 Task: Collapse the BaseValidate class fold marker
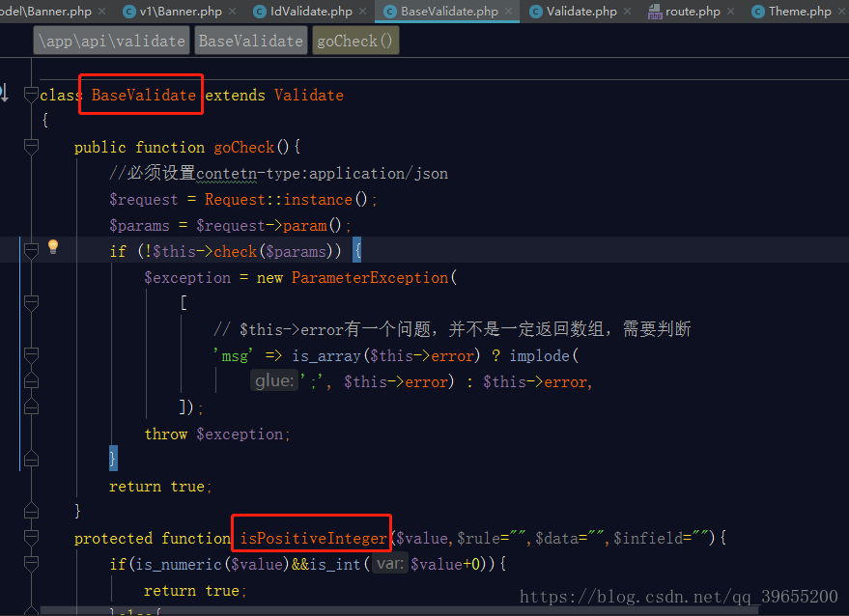31,95
